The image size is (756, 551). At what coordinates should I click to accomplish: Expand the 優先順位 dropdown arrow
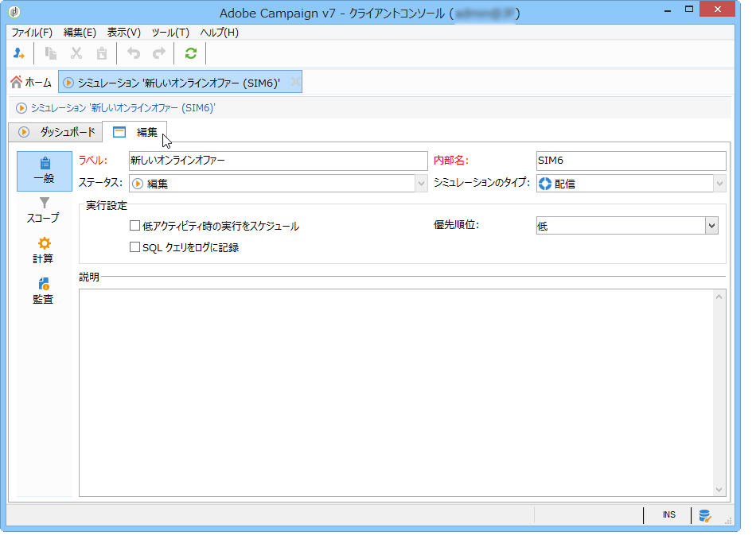tap(711, 226)
